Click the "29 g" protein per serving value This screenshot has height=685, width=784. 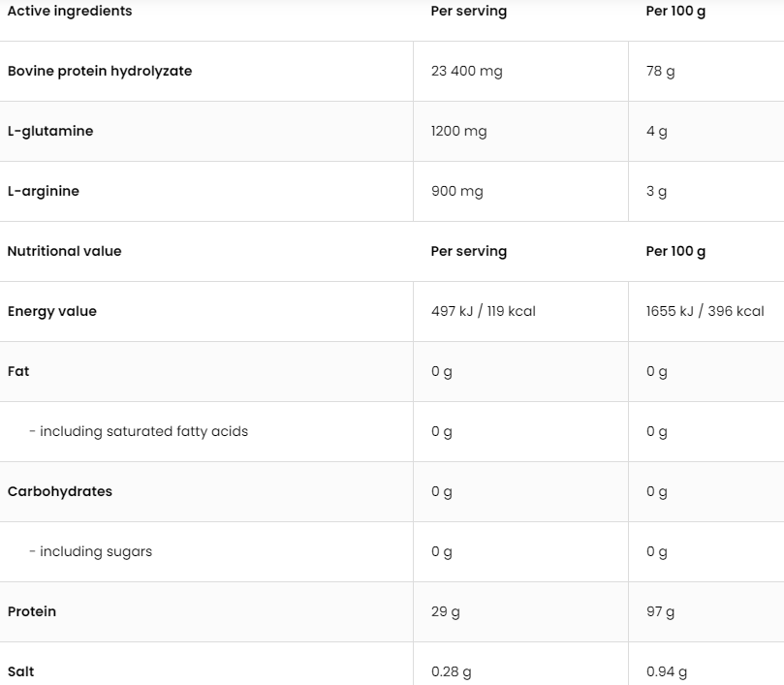(x=445, y=611)
